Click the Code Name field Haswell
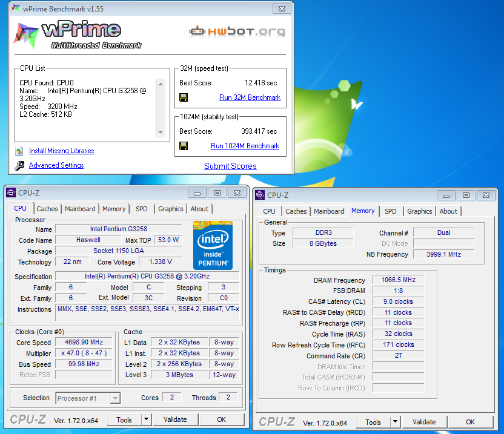 coord(88,240)
